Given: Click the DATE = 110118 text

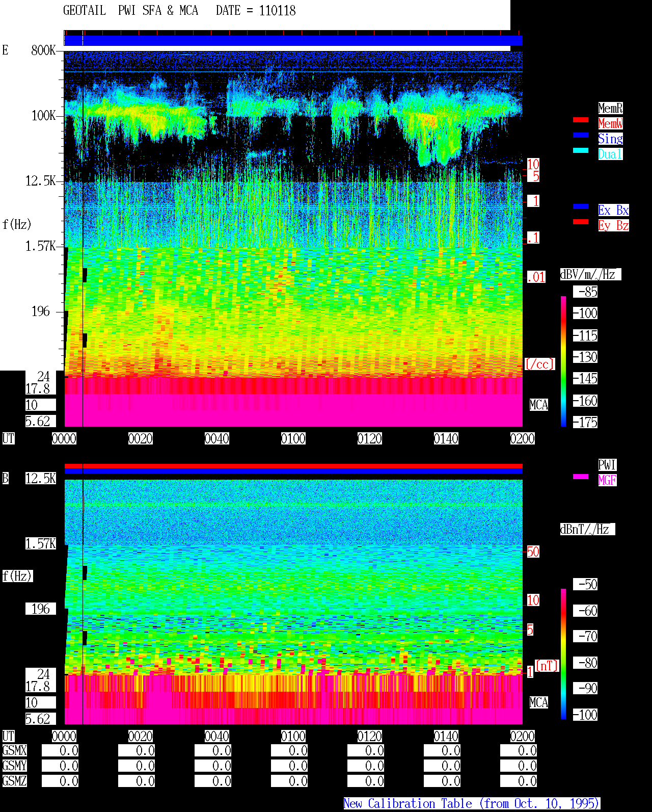Looking at the screenshot, I should tap(256, 10).
